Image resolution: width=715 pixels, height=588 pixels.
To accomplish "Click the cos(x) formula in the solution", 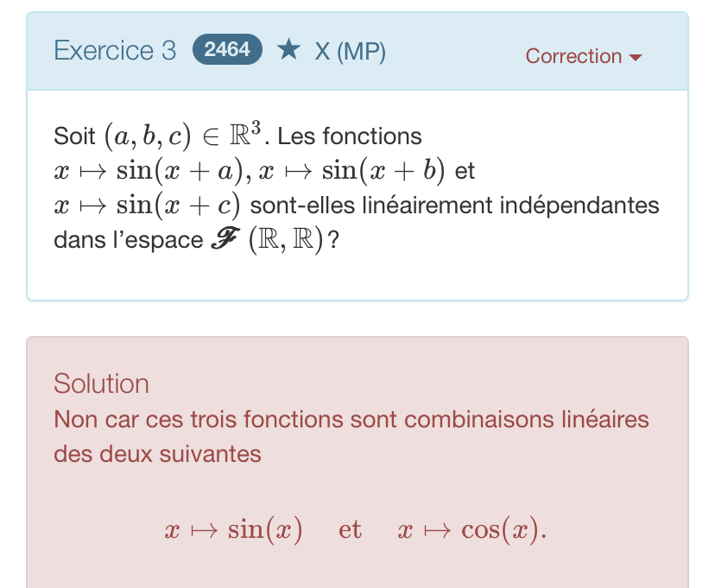I will pos(472,529).
